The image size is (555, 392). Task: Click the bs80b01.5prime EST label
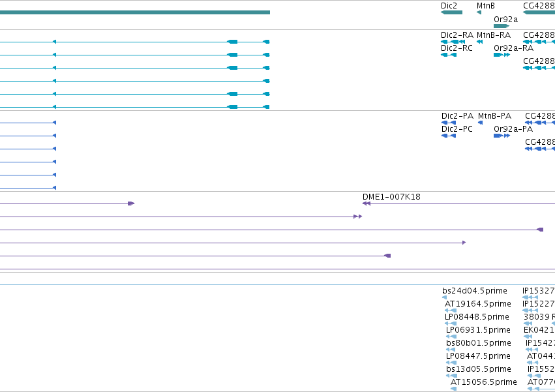coord(479,343)
